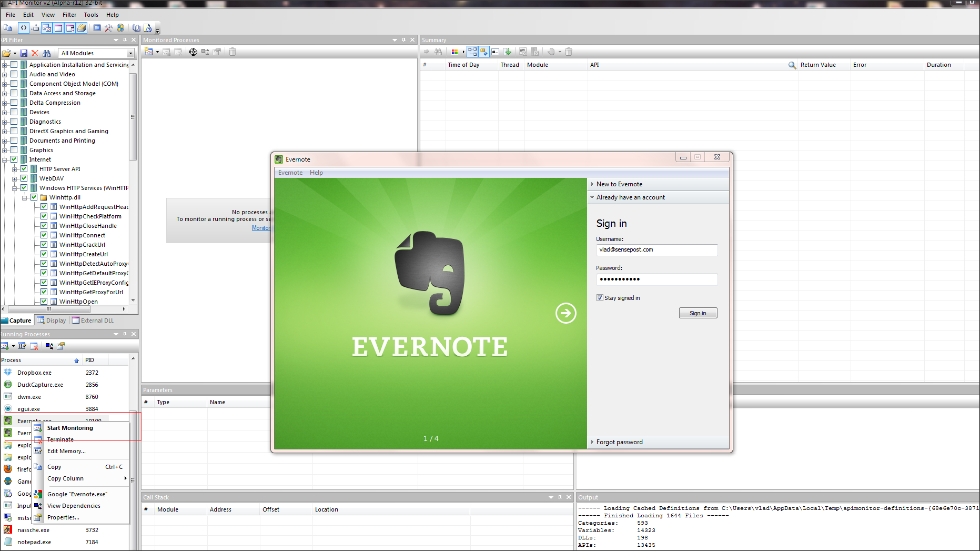
Task: Click the crosshair target icon in Monitored Processes
Action: point(193,52)
